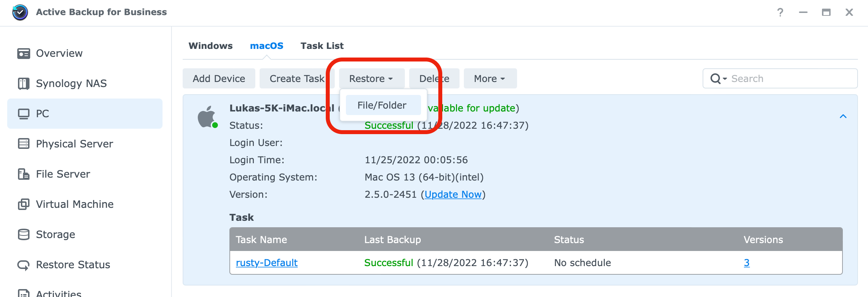This screenshot has width=868, height=297.
Task: Go to Storage section
Action: (x=85, y=234)
